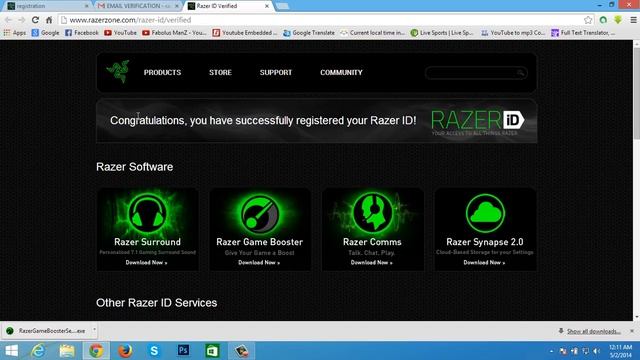Open the Full Text Translator bookmark
640x360 pixels.
[x=583, y=33]
